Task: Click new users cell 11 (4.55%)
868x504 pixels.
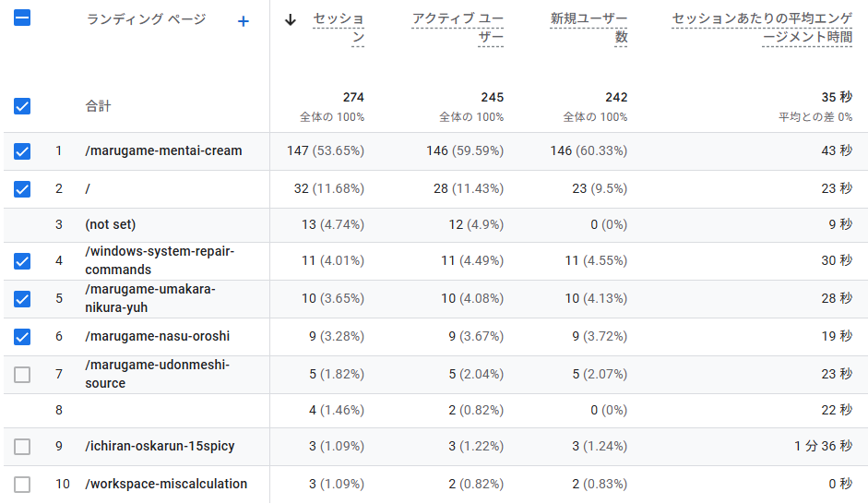Action: (596, 260)
